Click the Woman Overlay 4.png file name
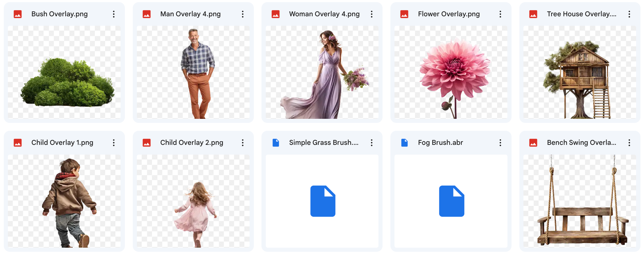 [324, 14]
